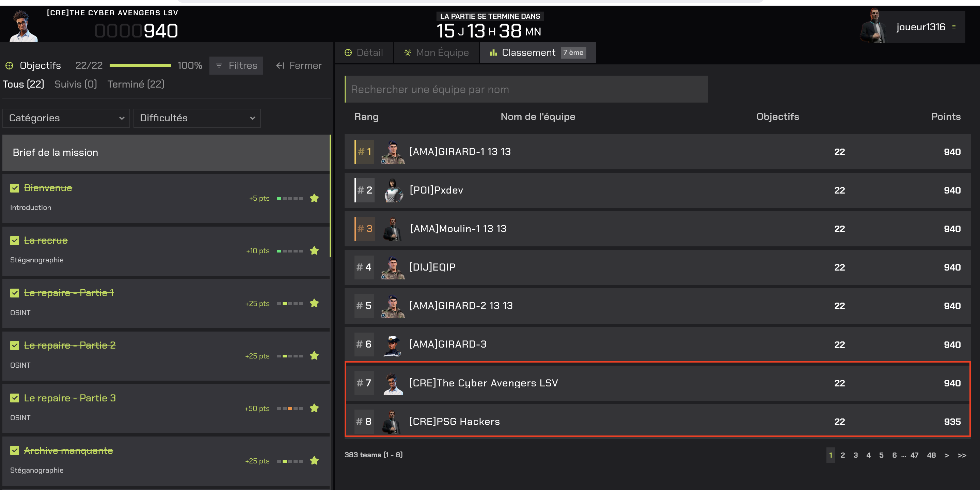
Task: Click the star icon on La recrue
Action: pyautogui.click(x=314, y=250)
